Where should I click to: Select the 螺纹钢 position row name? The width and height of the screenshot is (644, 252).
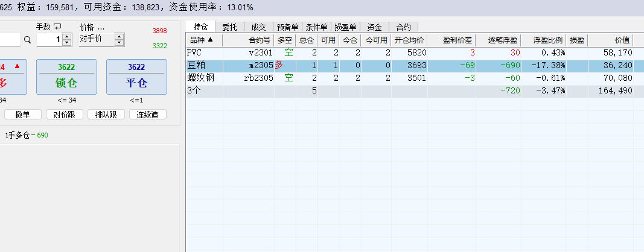pos(201,78)
